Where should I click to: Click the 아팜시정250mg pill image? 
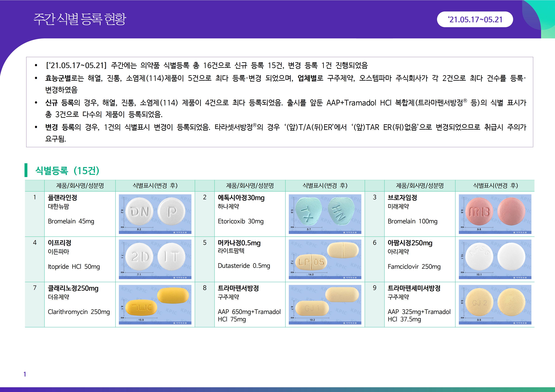pyautogui.click(x=495, y=259)
